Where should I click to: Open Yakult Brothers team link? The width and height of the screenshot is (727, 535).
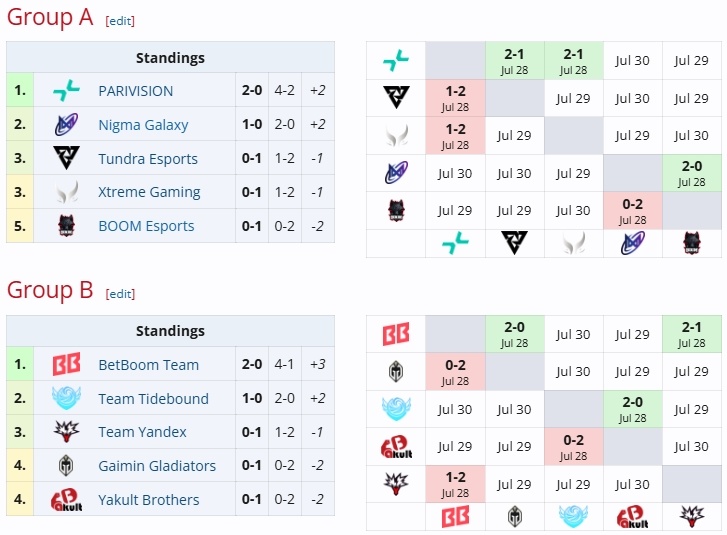(149, 500)
